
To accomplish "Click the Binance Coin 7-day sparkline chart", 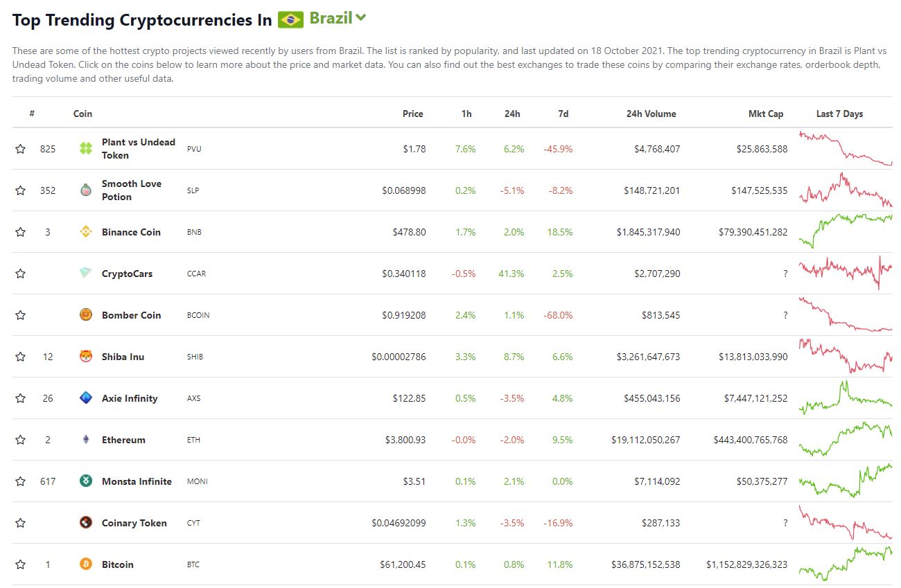I will click(846, 231).
